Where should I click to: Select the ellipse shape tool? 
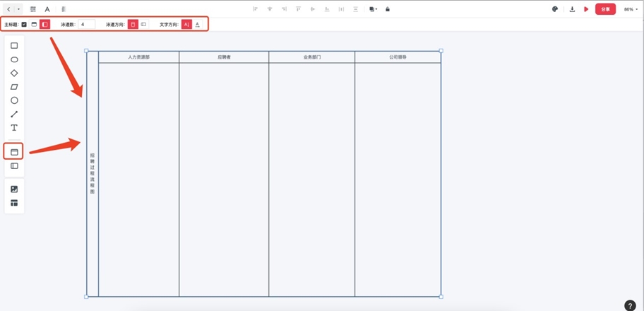14,59
